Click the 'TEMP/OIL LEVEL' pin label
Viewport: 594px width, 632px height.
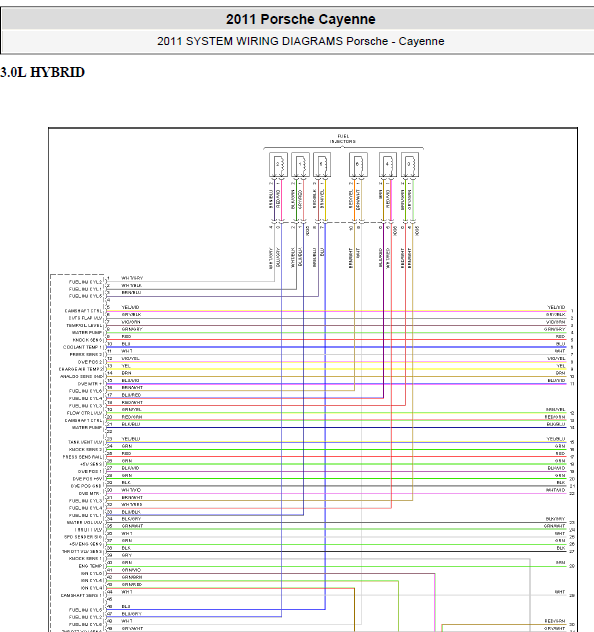pos(85,325)
